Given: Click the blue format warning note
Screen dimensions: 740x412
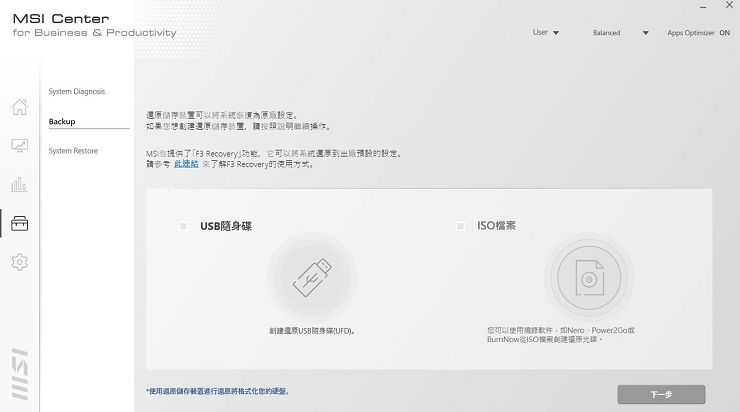Looking at the screenshot, I should coord(218,391).
